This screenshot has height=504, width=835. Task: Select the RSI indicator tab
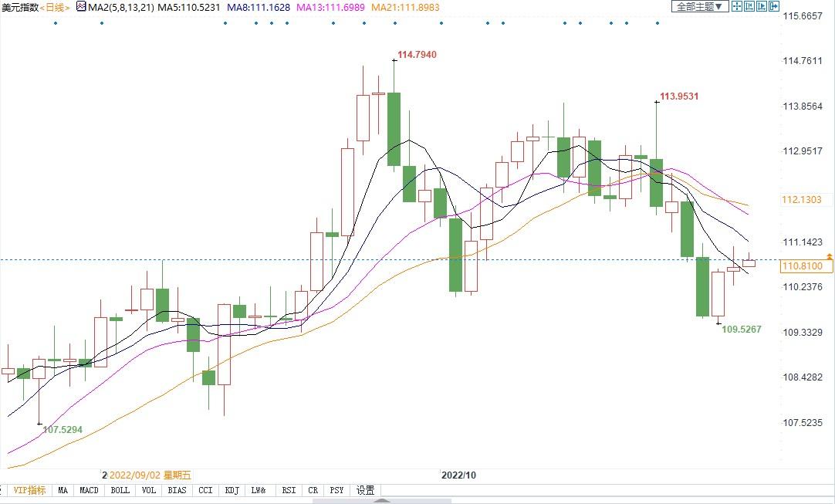pyautogui.click(x=289, y=490)
